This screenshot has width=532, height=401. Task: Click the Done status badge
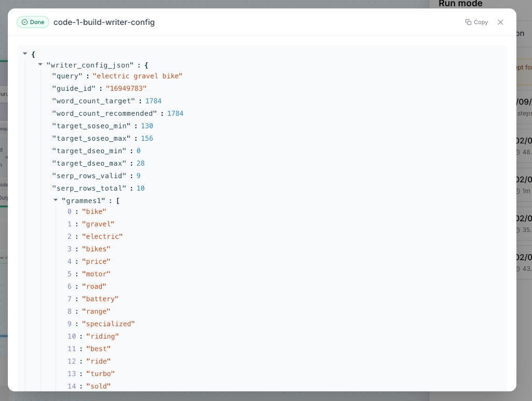coord(33,22)
